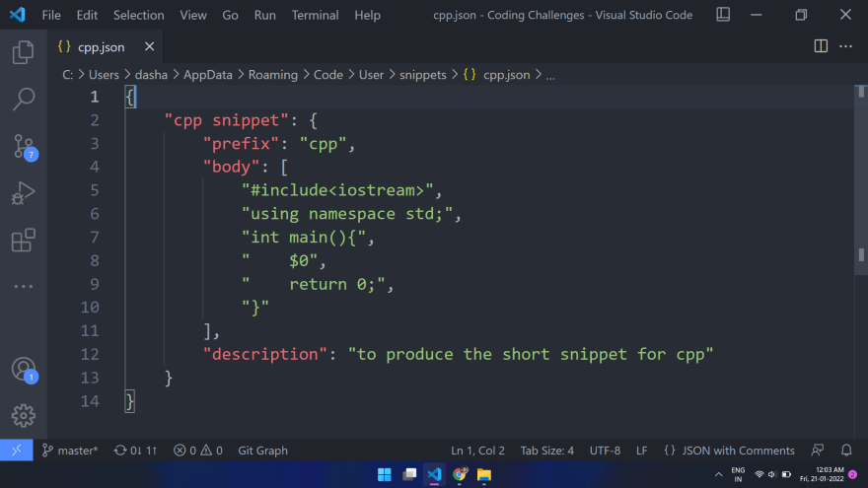Open ENG IN language switcher
Image resolution: width=868 pixels, height=488 pixels.
tap(738, 475)
